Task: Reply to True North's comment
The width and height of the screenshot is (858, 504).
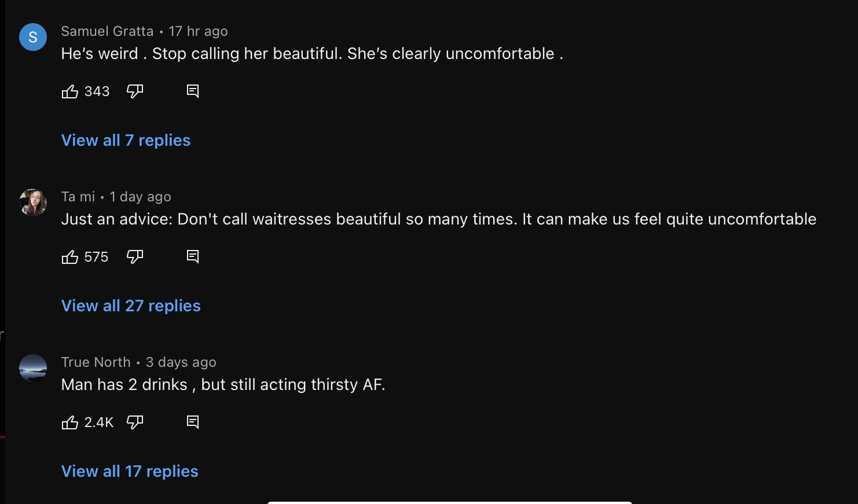Action: pyautogui.click(x=193, y=422)
